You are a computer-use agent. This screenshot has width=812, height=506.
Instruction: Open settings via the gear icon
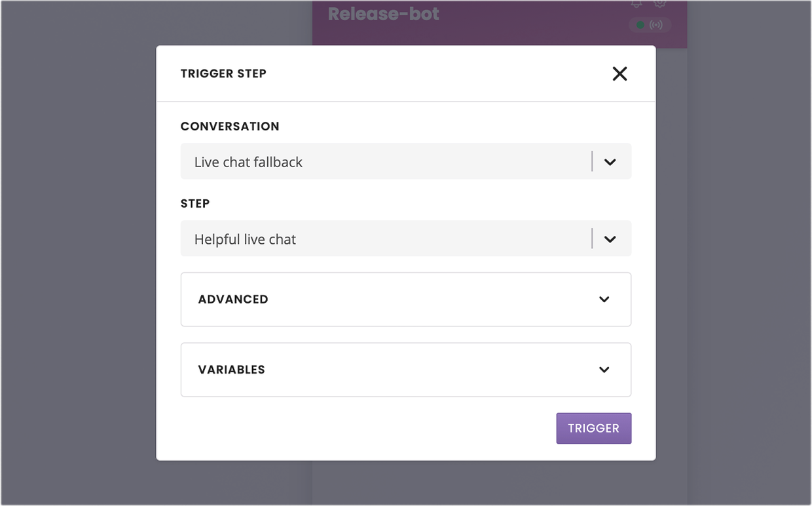(660, 3)
